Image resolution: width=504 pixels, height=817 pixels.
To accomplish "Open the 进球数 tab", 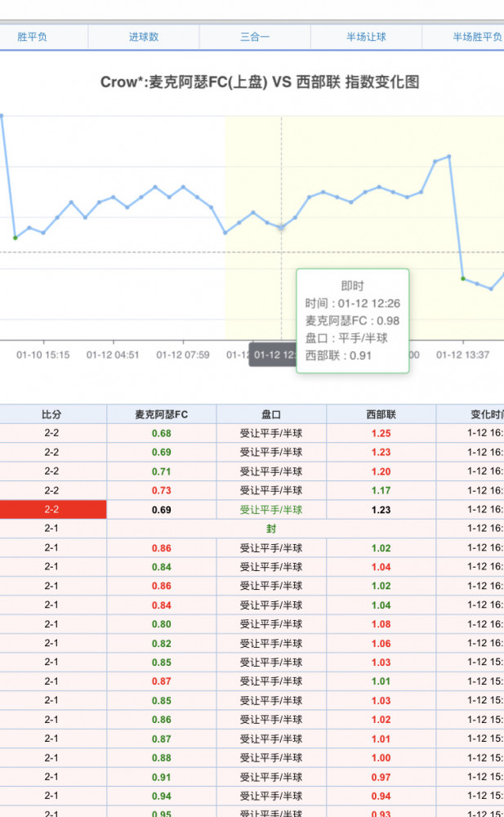I will [144, 37].
